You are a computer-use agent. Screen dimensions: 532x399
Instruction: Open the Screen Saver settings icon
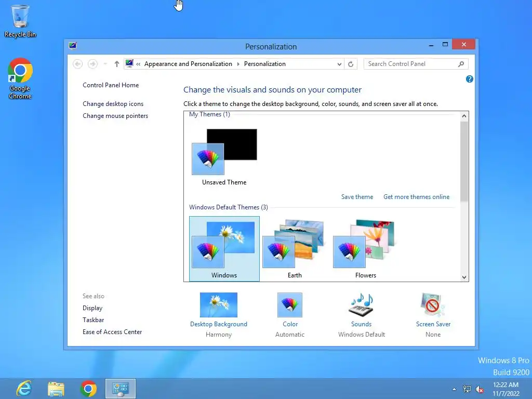click(433, 305)
